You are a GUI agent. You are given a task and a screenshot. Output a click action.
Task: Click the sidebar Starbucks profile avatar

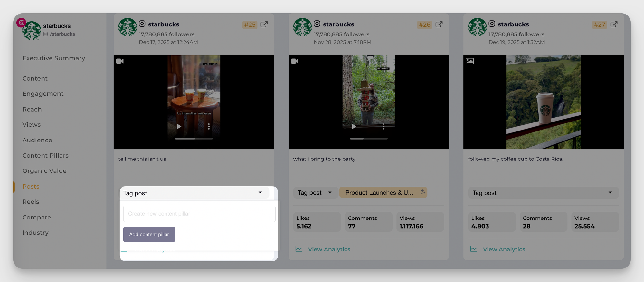(32, 31)
